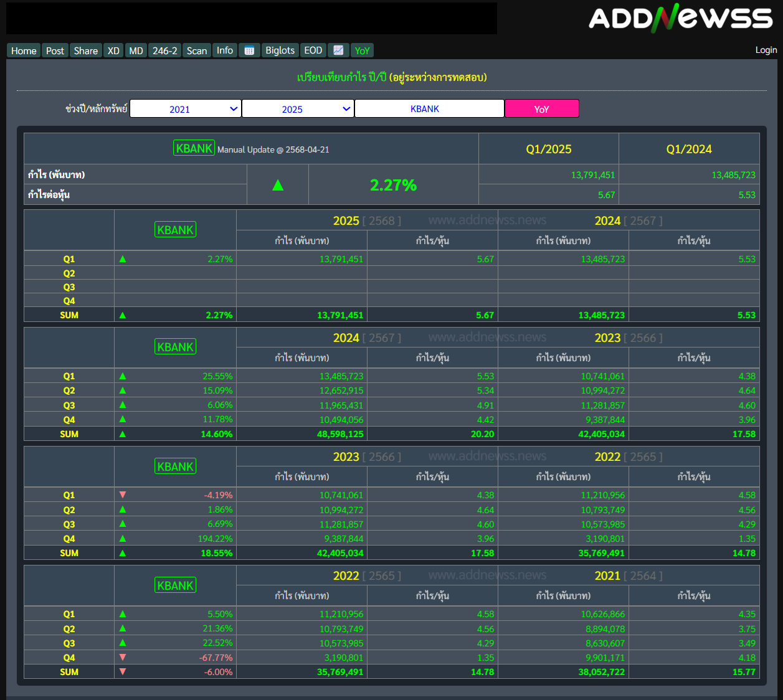Click the KBANK symbol input field
This screenshot has width=783, height=700.
tap(429, 108)
